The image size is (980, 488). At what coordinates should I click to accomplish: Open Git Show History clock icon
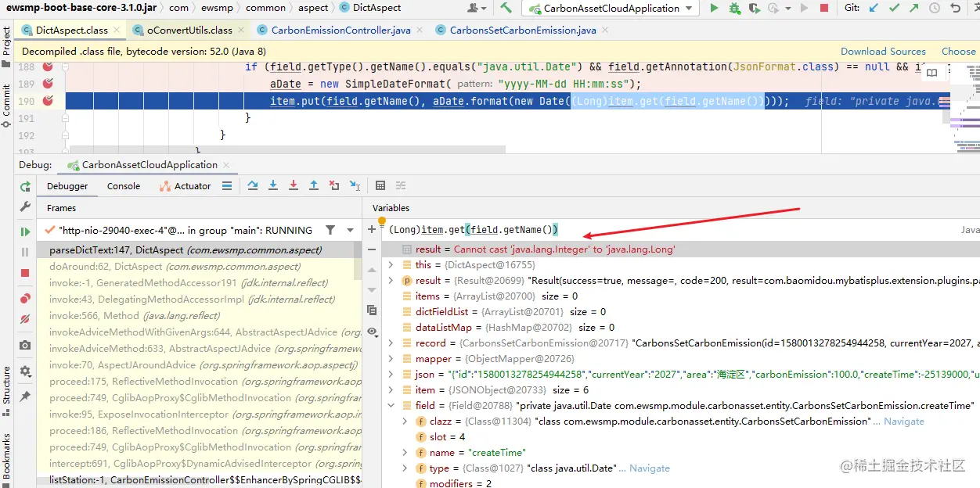[934, 8]
